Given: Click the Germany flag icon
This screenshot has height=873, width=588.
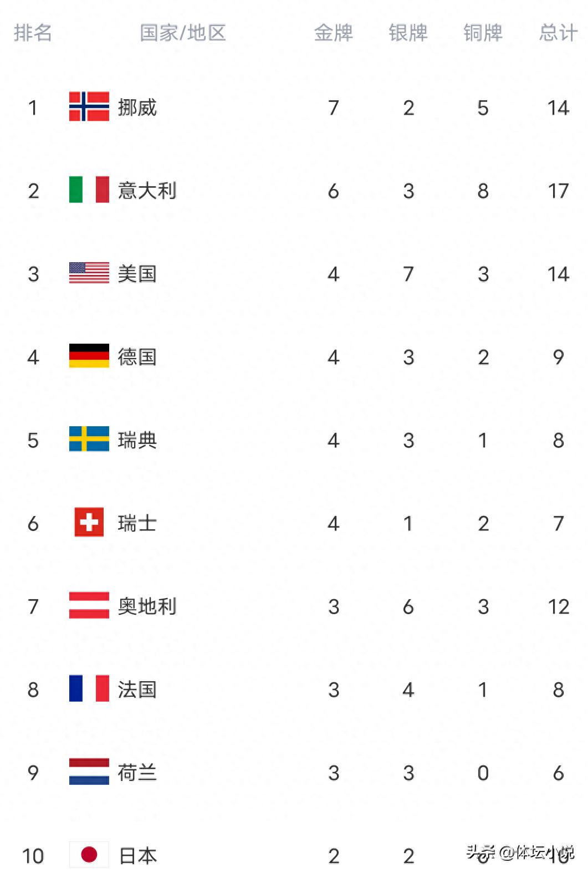Looking at the screenshot, I should tap(89, 356).
